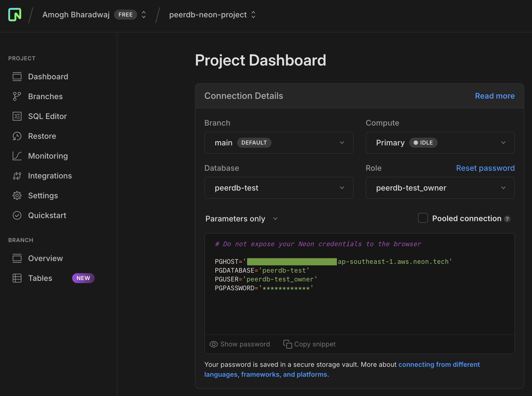
Task: Toggle Show password eye icon
Action: point(214,344)
